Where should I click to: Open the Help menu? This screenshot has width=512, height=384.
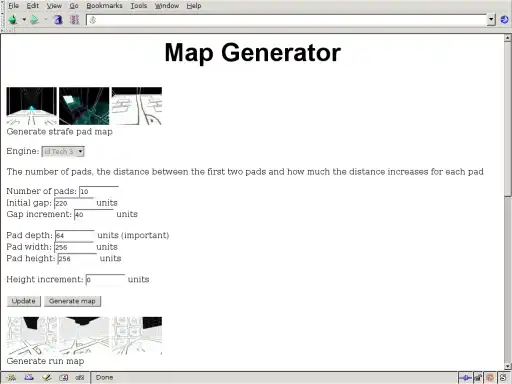(x=194, y=6)
